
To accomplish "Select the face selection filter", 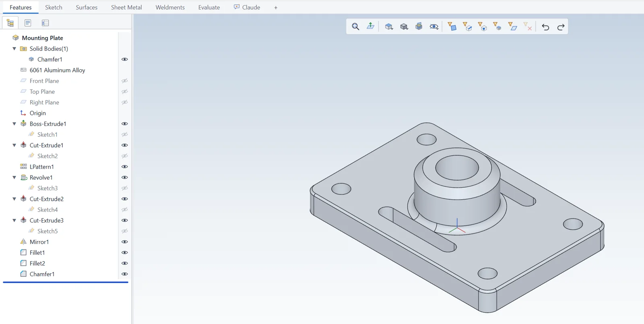I will 452,27.
